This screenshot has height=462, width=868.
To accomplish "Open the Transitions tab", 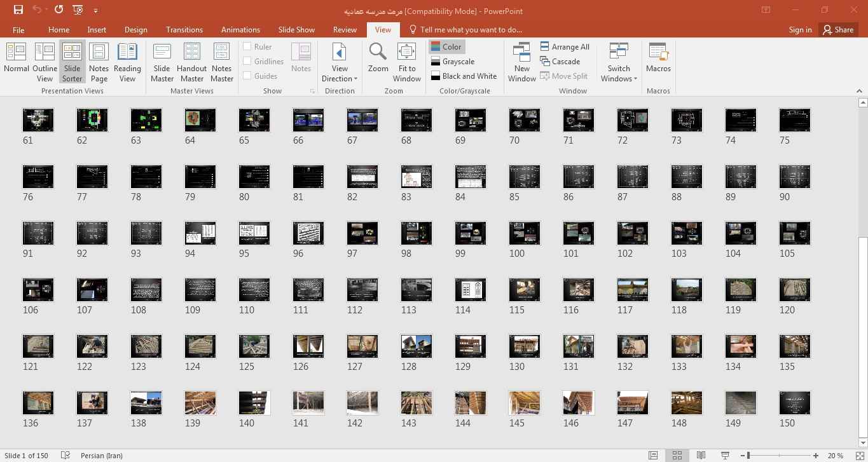I will 184,30.
